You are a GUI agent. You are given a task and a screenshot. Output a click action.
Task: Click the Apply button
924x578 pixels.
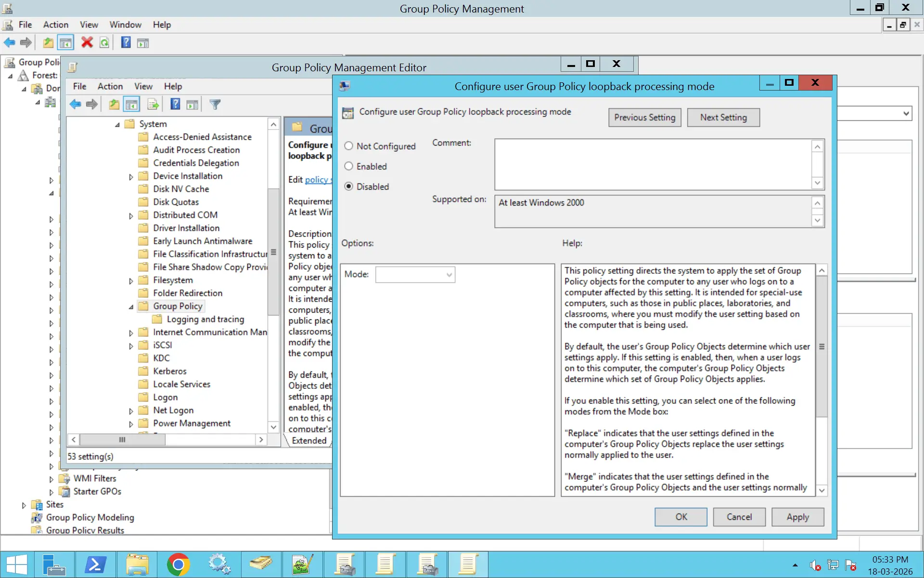click(797, 517)
